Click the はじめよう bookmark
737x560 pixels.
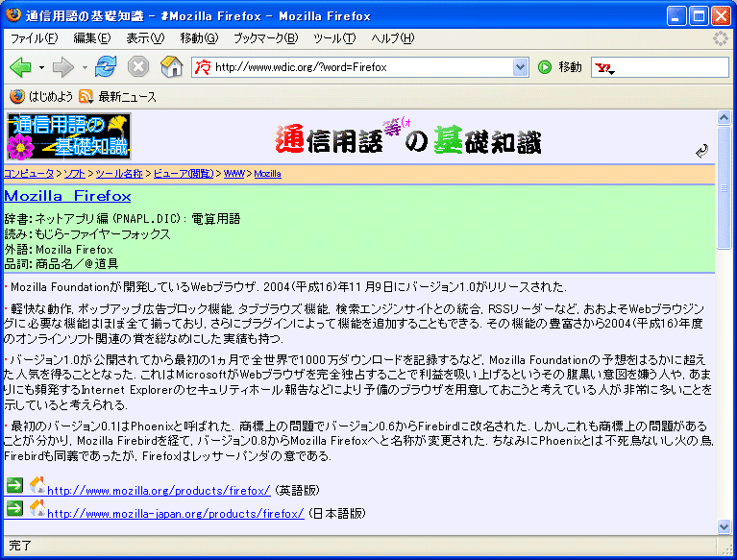click(41, 97)
